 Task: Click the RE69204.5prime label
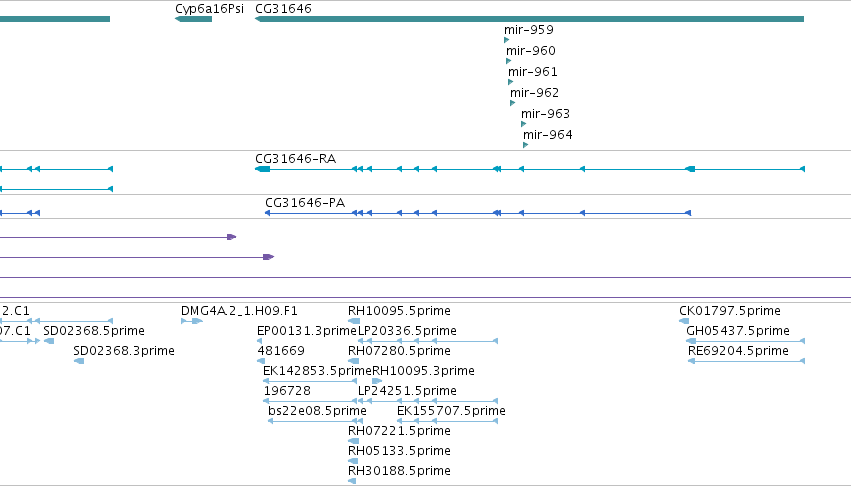click(738, 351)
